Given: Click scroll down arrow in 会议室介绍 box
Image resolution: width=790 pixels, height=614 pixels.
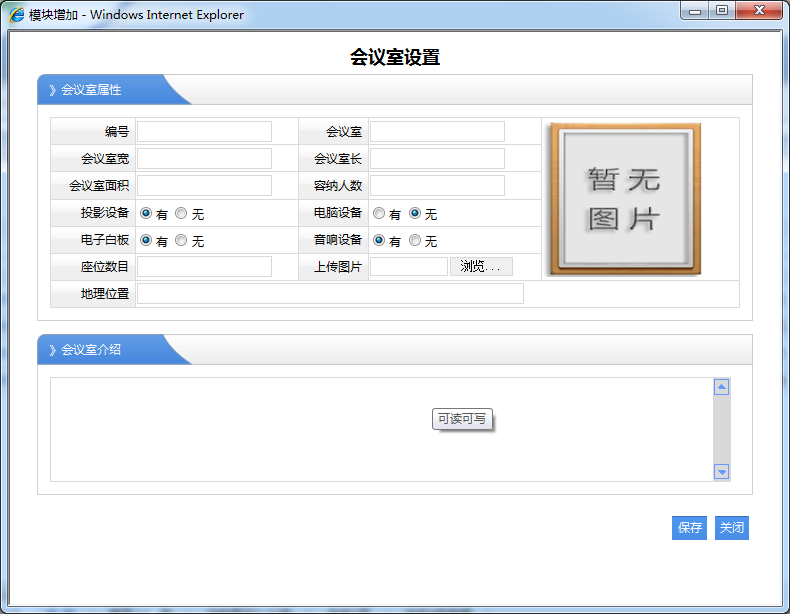Looking at the screenshot, I should [722, 472].
